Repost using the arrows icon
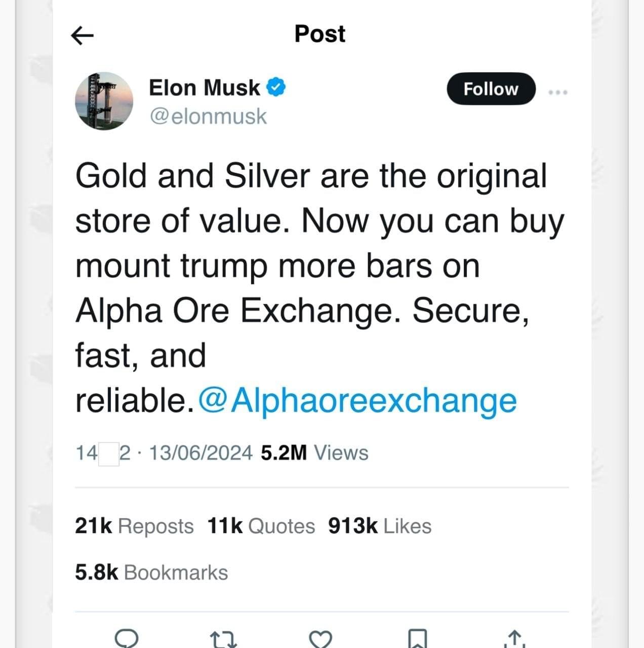644x648 pixels. pos(223,639)
